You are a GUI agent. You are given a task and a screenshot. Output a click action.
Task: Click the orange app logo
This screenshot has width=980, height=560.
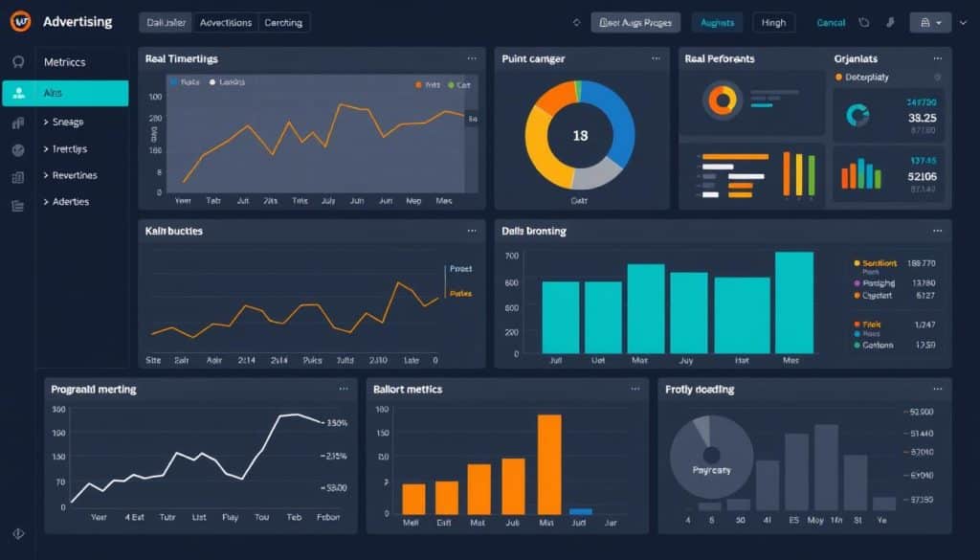[20, 21]
